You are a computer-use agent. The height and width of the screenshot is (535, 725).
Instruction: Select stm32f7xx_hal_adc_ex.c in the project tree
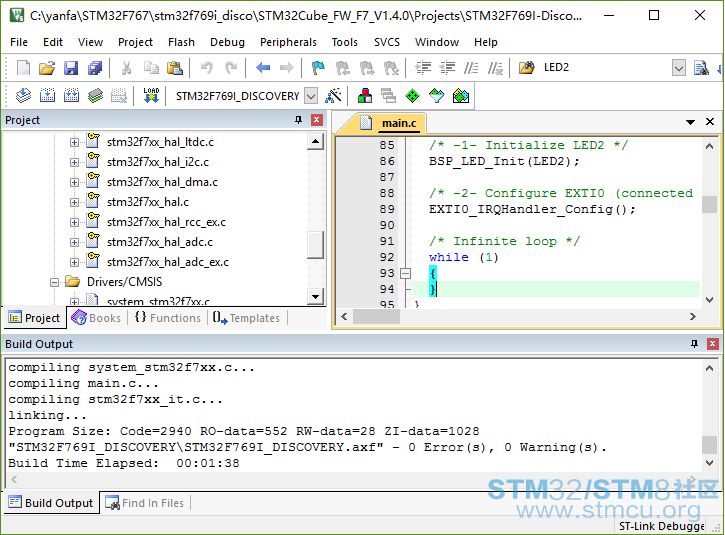point(168,262)
